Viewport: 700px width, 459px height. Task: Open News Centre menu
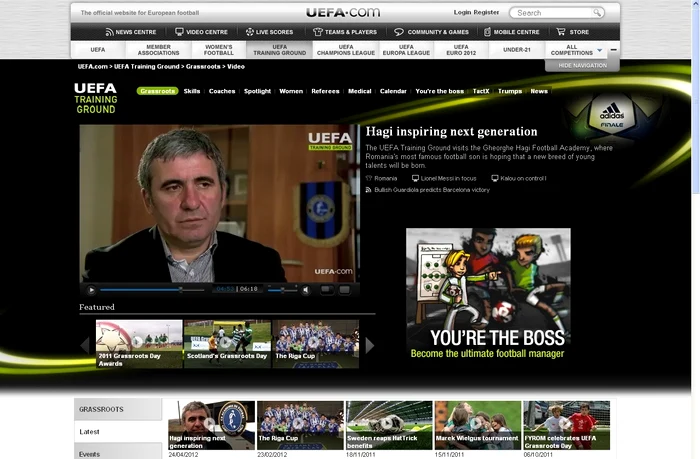pyautogui.click(x=131, y=32)
